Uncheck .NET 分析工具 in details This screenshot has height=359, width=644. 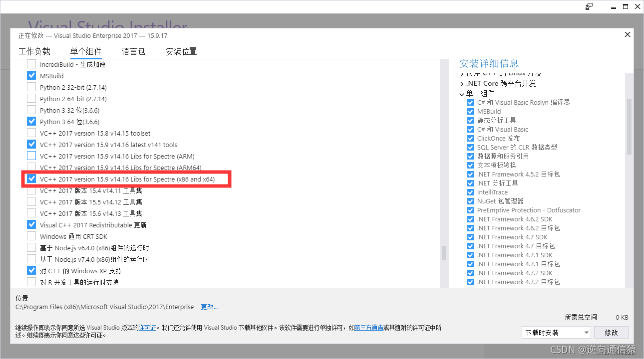point(470,183)
